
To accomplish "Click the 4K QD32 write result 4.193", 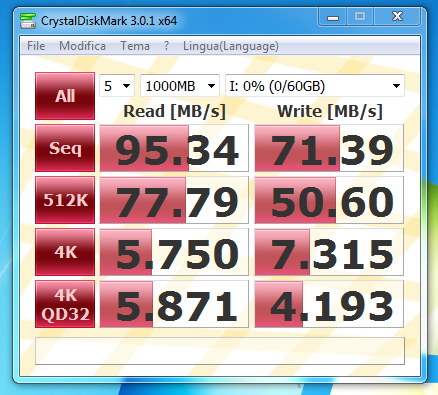I will (329, 304).
